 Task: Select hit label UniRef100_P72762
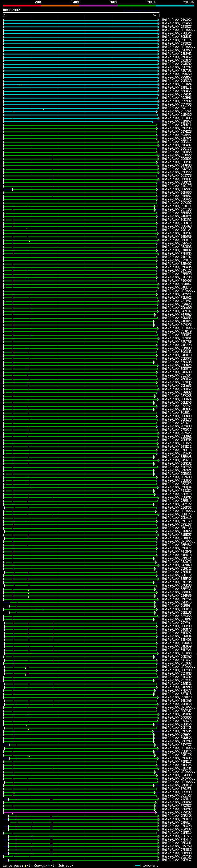(177, 406)
